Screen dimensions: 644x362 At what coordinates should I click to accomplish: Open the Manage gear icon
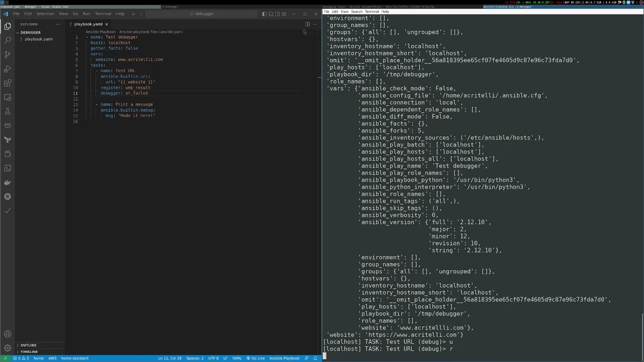point(8,348)
